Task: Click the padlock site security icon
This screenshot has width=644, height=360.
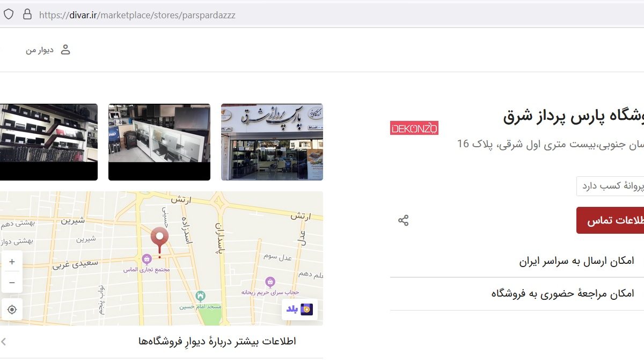Action: point(27,15)
